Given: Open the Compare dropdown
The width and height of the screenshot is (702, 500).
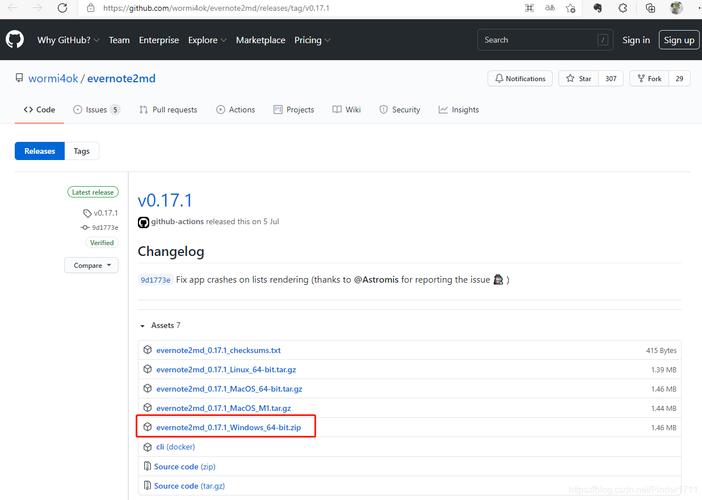Looking at the screenshot, I should pos(92,265).
